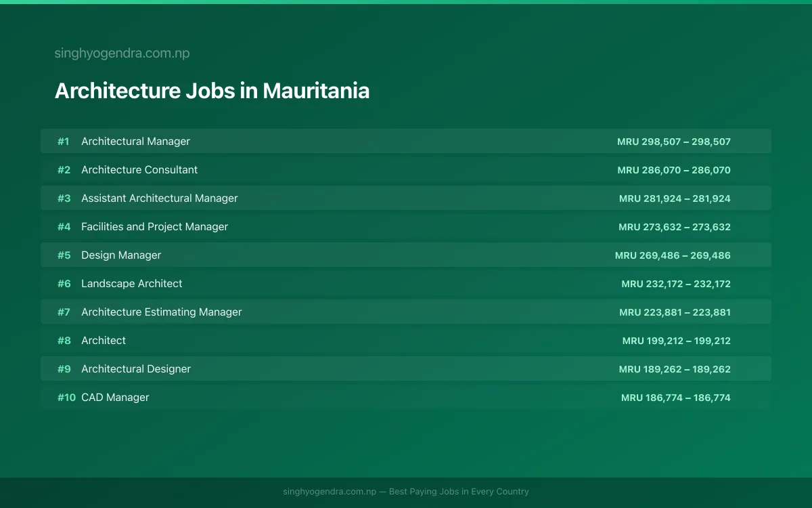Click footer 'Best Paying Jobs in Every Country'

tap(459, 492)
